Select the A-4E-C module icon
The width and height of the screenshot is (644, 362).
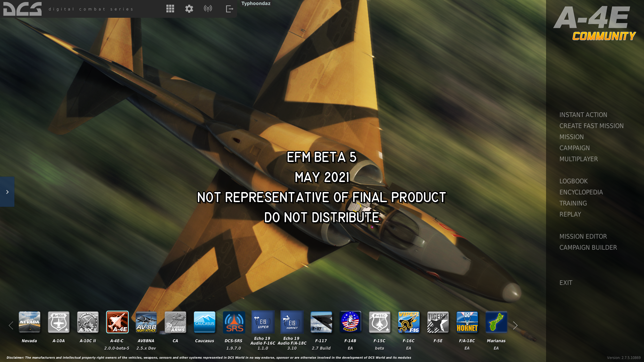[x=117, y=322]
